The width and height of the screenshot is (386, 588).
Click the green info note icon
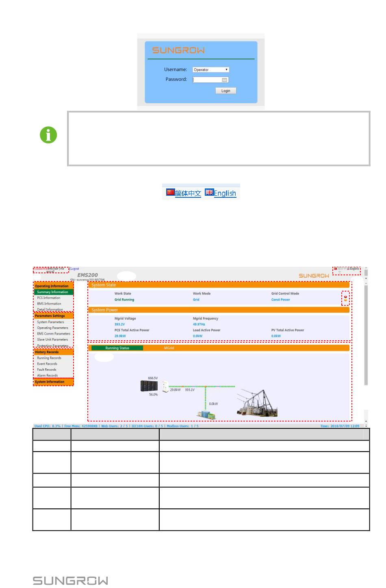(48, 135)
